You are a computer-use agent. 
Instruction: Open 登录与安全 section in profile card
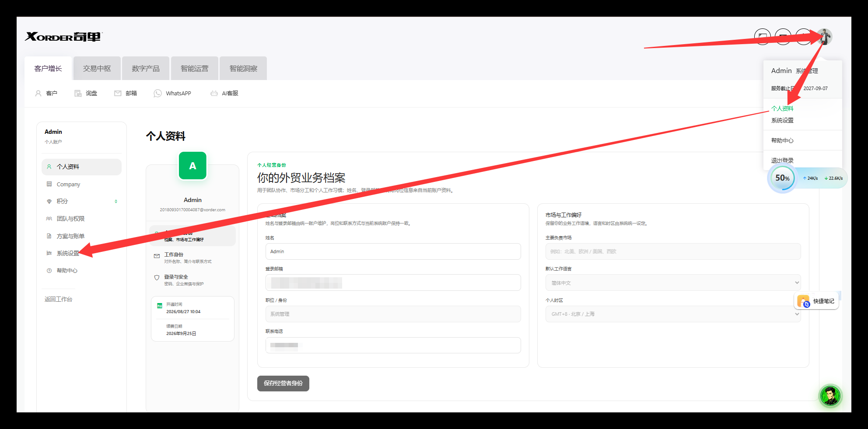tap(192, 280)
